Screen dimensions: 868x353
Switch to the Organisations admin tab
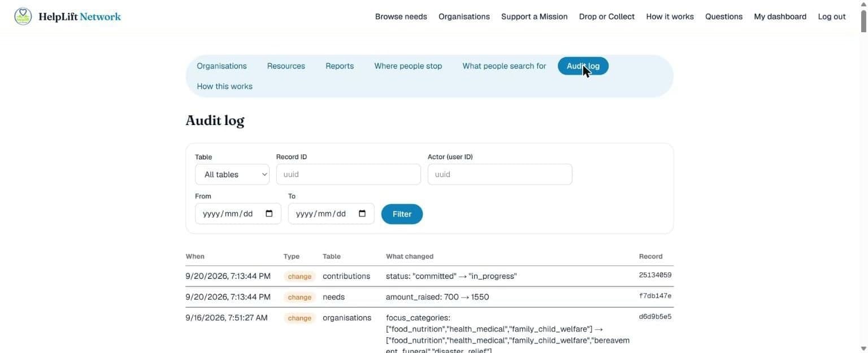click(222, 66)
